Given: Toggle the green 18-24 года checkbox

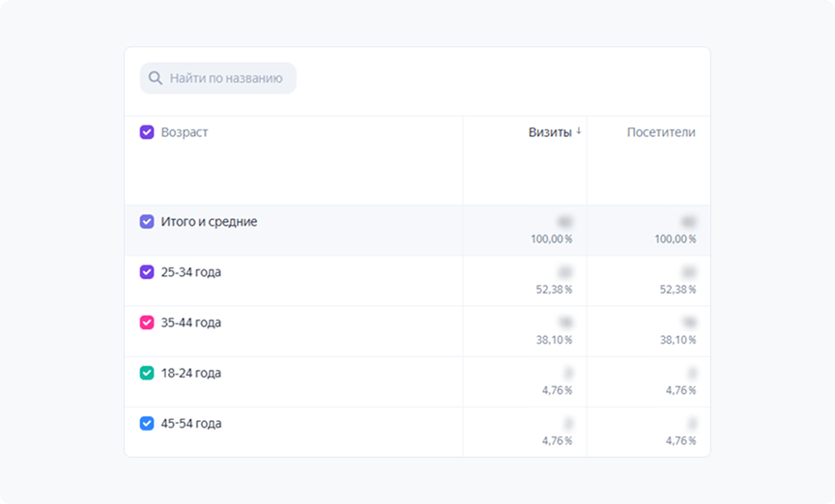Looking at the screenshot, I should tap(147, 373).
